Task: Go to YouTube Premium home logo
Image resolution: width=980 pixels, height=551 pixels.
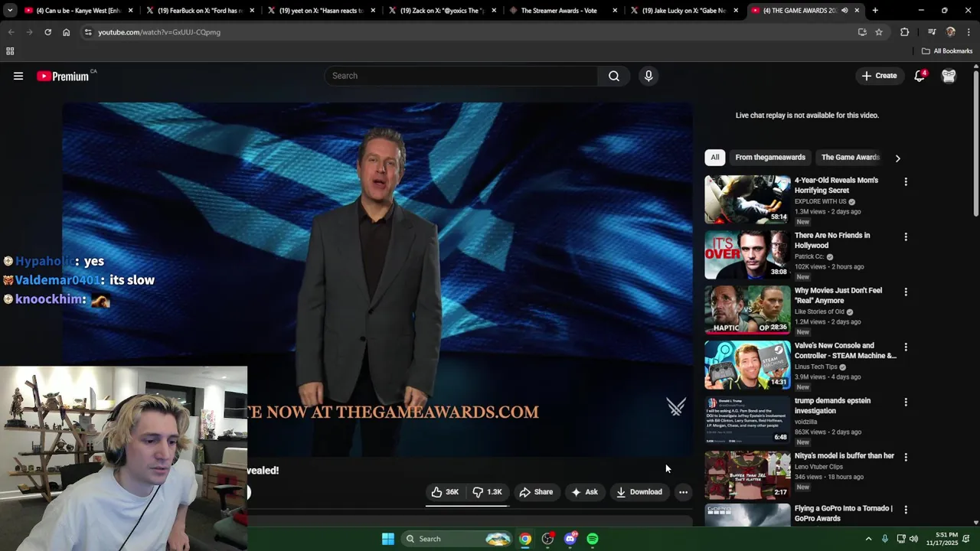Action: coord(63,76)
